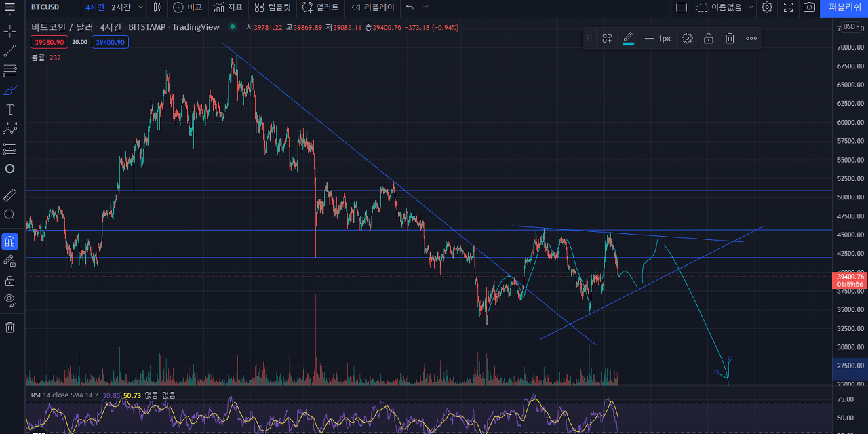The image size is (868, 434).
Task: Delete the selected drawing via floating toolbar
Action: tap(730, 39)
